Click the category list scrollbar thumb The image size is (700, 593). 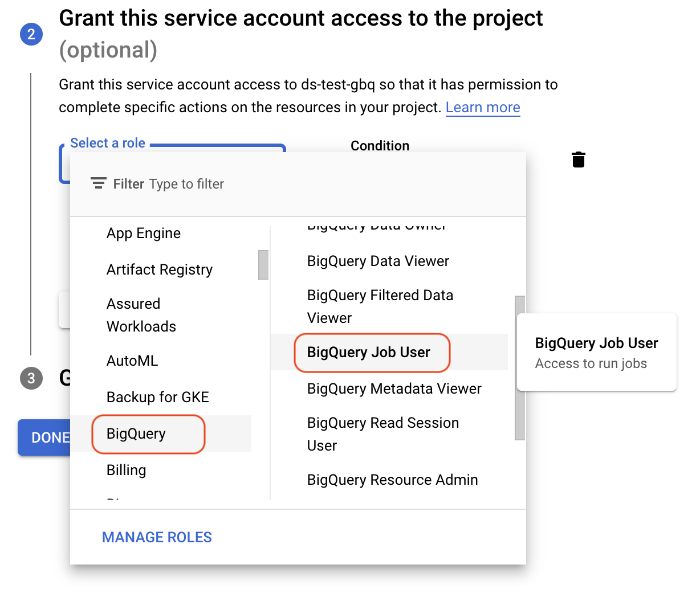pyautogui.click(x=263, y=265)
